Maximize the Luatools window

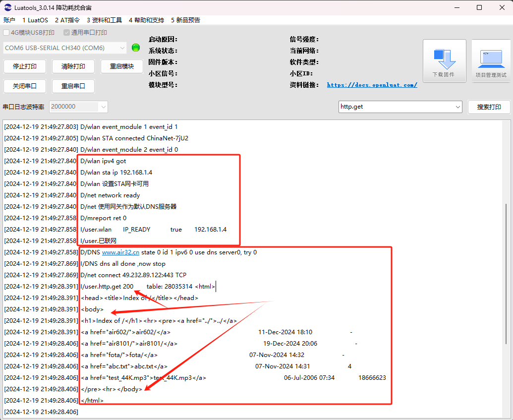(x=479, y=7)
